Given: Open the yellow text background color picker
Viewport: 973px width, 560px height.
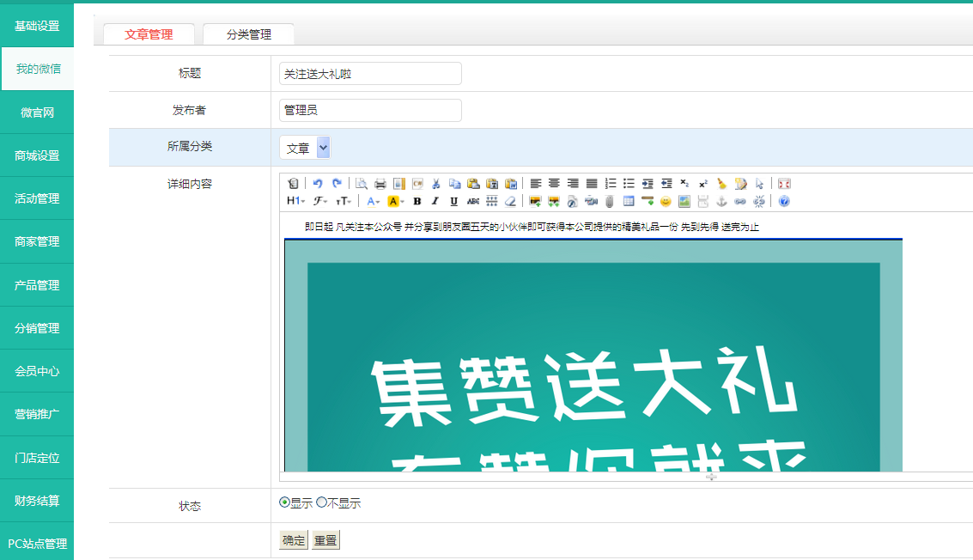Looking at the screenshot, I should coord(396,201).
